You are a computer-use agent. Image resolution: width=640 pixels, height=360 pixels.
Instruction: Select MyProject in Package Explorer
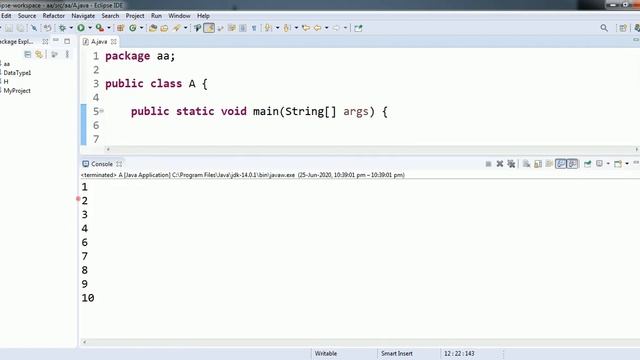coord(17,91)
